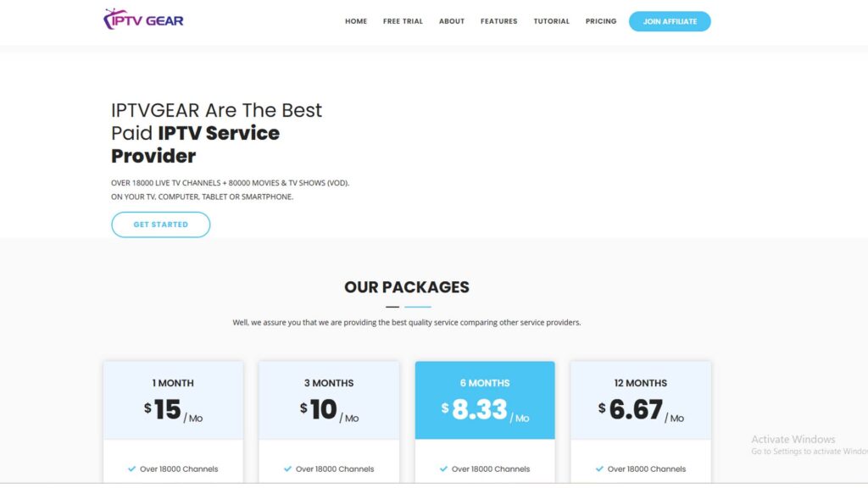Go to Free Trial page
Image resolution: width=868 pixels, height=488 pixels.
[403, 21]
